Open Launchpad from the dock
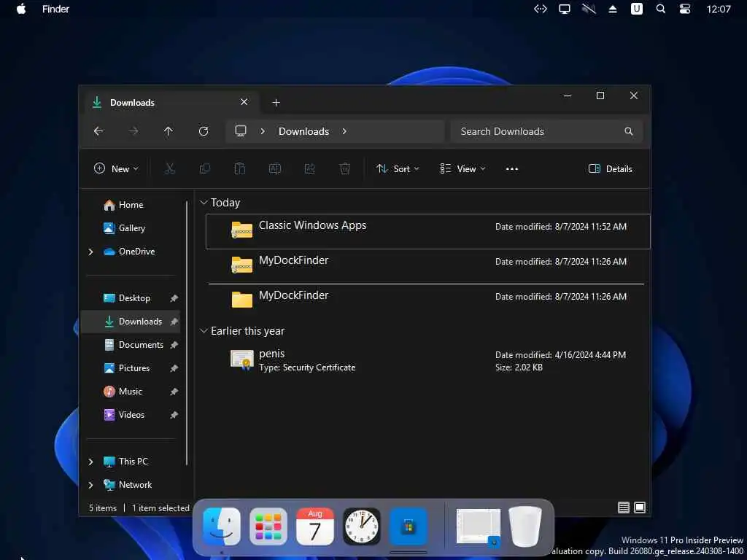This screenshot has height=560, width=747. click(268, 526)
